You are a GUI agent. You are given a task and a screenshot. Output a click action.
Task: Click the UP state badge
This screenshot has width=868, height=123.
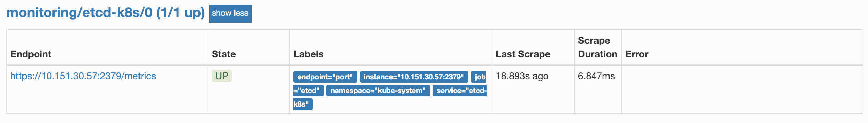pos(221,76)
